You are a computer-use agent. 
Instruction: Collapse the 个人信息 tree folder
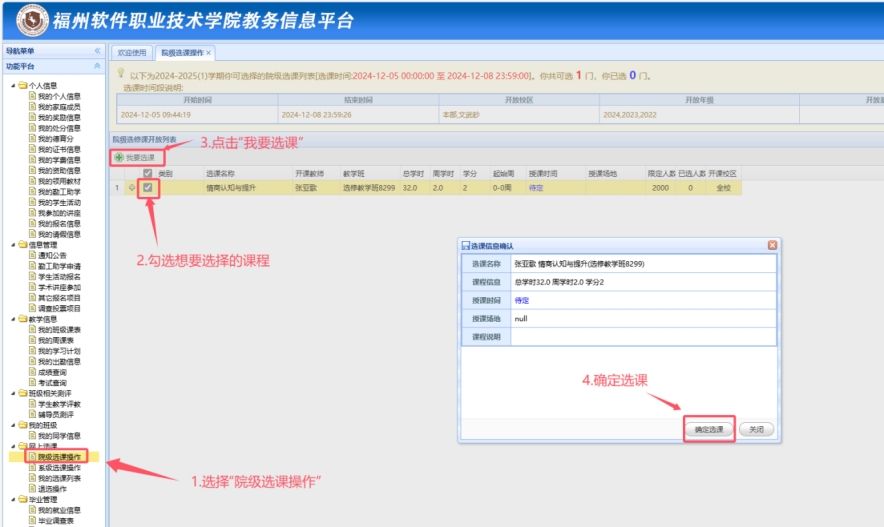point(12,86)
